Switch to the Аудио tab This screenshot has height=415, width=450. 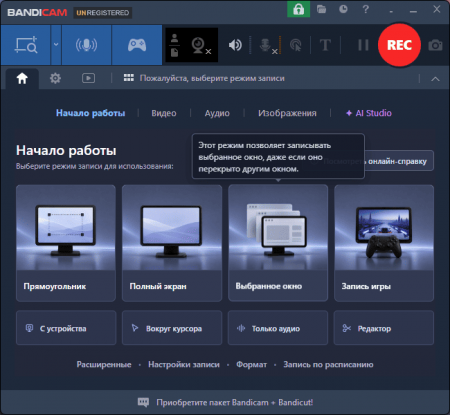tap(217, 113)
